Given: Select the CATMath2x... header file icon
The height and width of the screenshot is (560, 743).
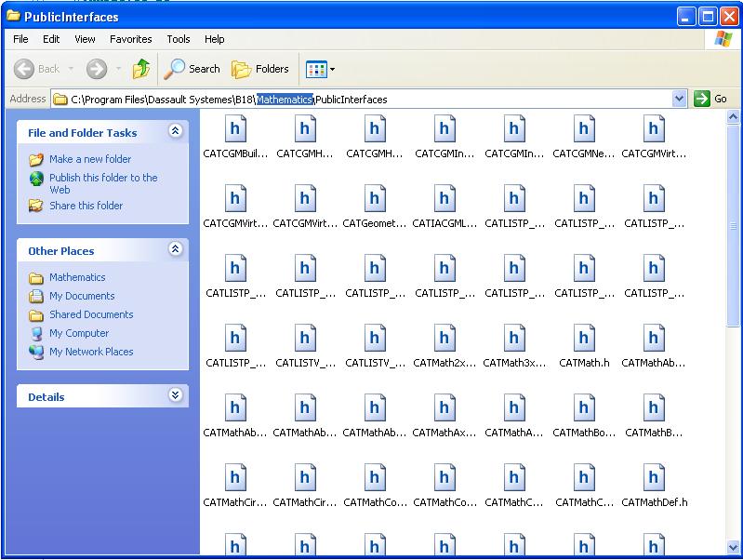Looking at the screenshot, I should pos(444,338).
